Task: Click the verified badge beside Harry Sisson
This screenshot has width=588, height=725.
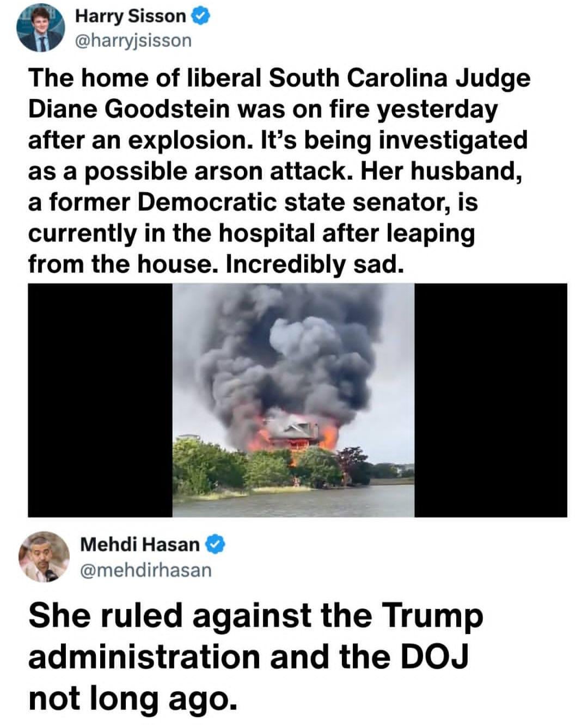Action: pos(200,17)
